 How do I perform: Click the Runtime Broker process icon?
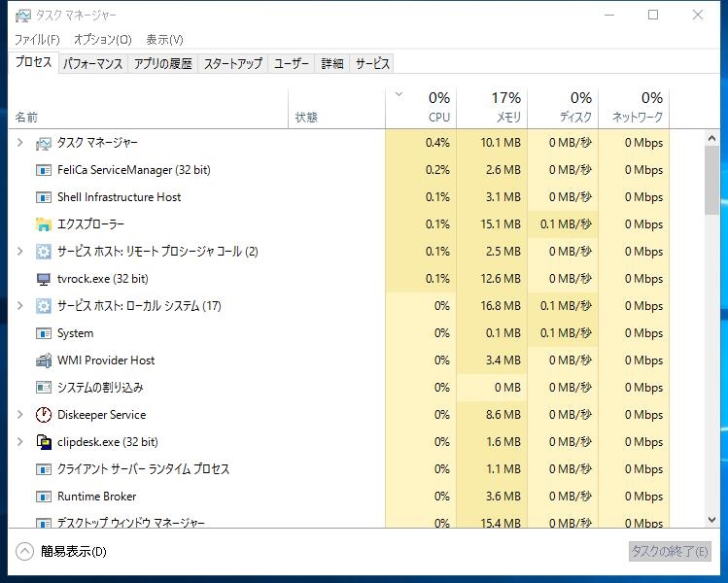point(43,497)
